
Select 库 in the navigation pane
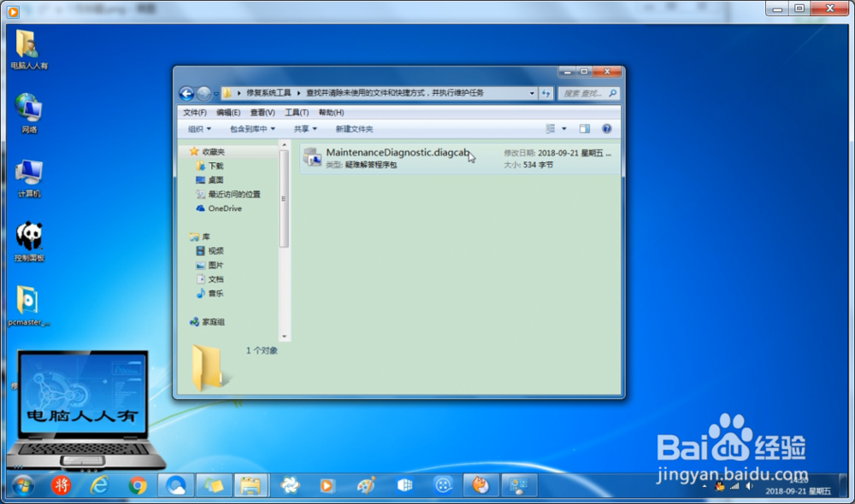[206, 237]
